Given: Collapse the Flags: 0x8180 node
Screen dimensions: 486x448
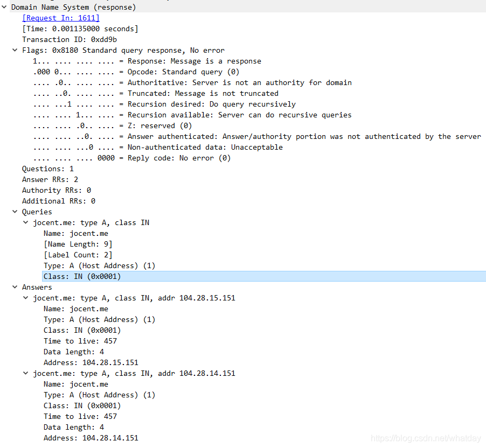Looking at the screenshot, I should (x=15, y=50).
